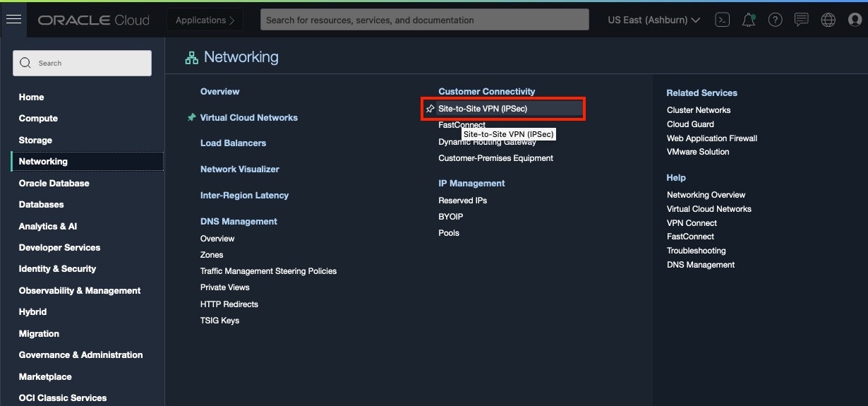Open the VMware Solution link
The image size is (868, 406).
tap(698, 152)
